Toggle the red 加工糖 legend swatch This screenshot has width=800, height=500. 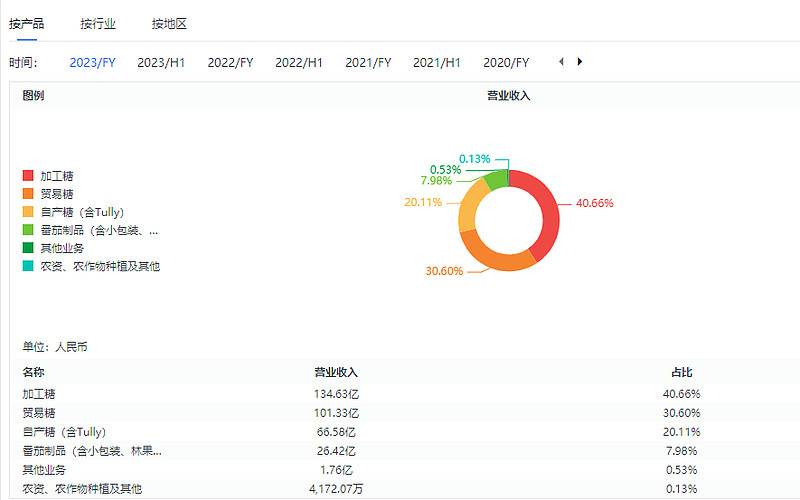coord(28,176)
